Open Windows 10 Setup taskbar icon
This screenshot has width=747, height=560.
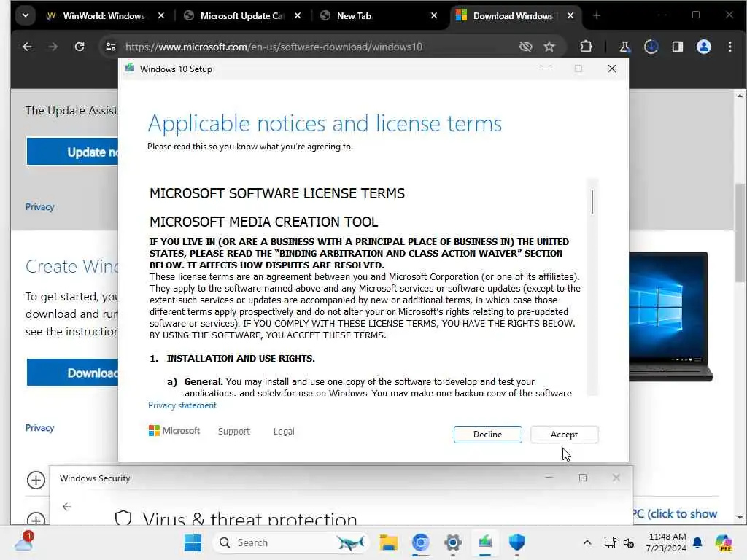point(485,542)
